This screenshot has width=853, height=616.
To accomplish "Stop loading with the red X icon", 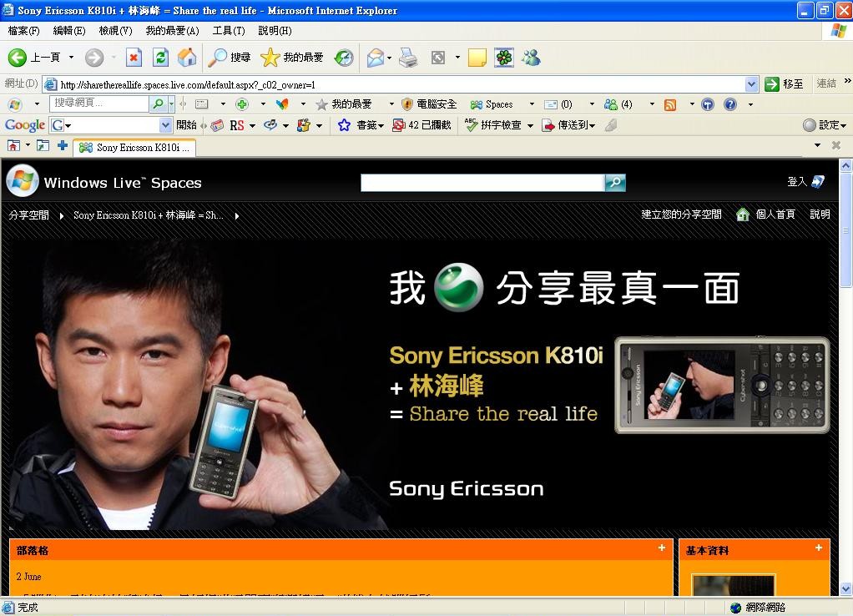I will [x=134, y=57].
